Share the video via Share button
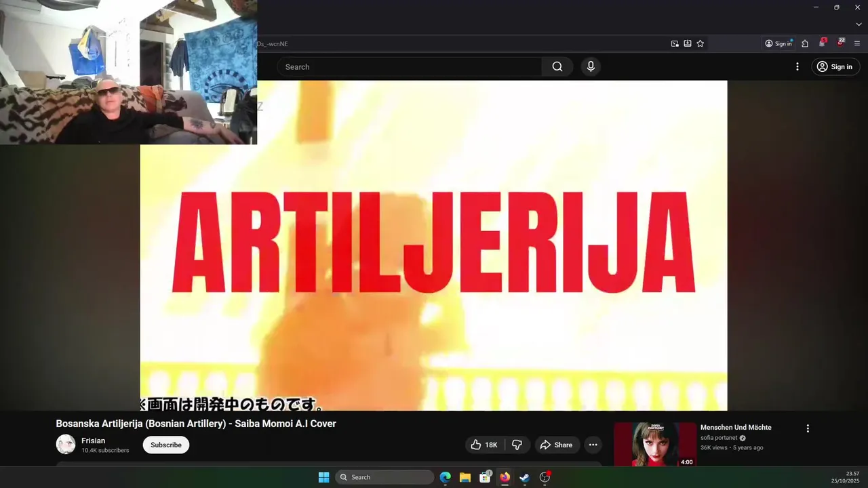Viewport: 868px width, 488px height. (556, 445)
